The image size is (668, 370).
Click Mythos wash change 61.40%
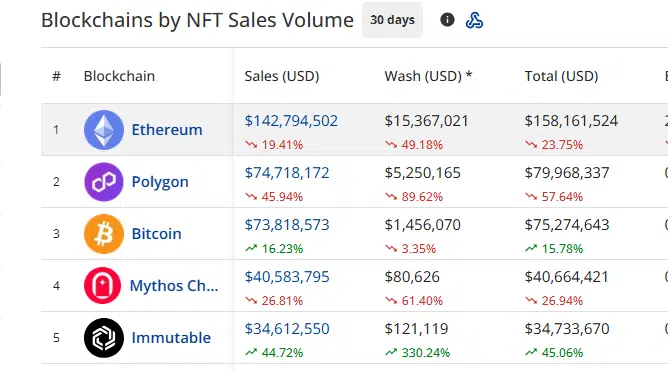pyautogui.click(x=414, y=301)
